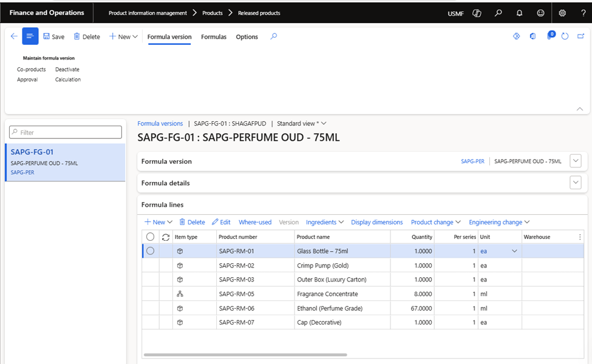Open form in new window icon

[x=580, y=36]
